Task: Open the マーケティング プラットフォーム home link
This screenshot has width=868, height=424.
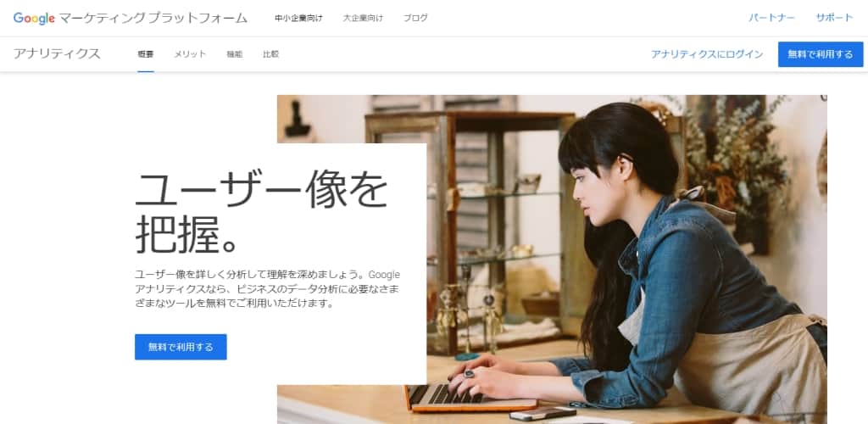Action: tap(153, 19)
